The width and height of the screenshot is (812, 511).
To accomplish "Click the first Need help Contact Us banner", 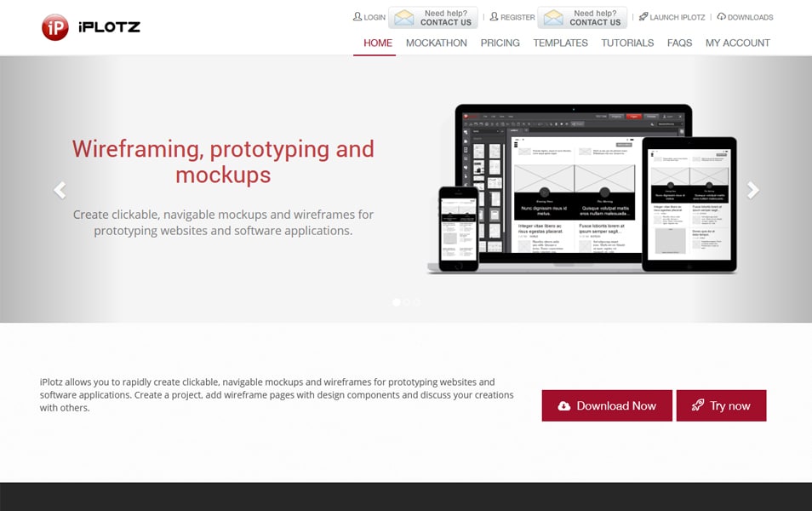I will coord(433,18).
